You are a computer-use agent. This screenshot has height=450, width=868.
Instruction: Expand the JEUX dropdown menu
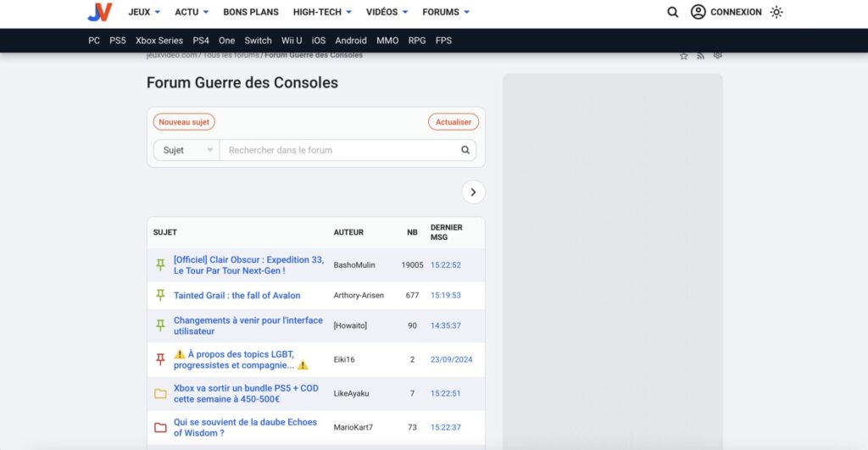pos(144,12)
